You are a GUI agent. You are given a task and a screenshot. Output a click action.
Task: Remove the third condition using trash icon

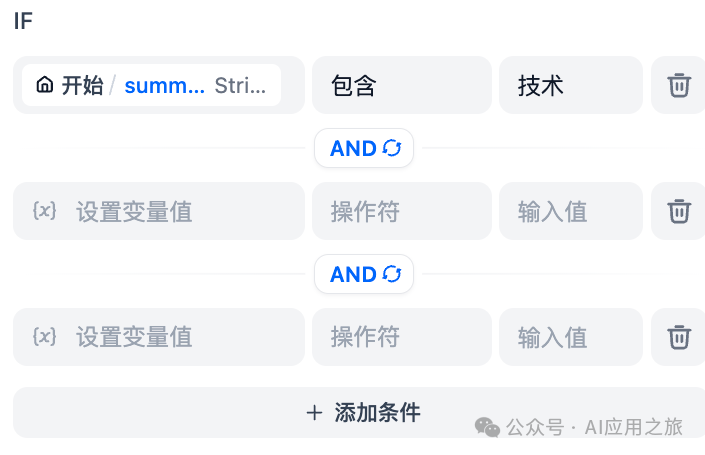679,337
